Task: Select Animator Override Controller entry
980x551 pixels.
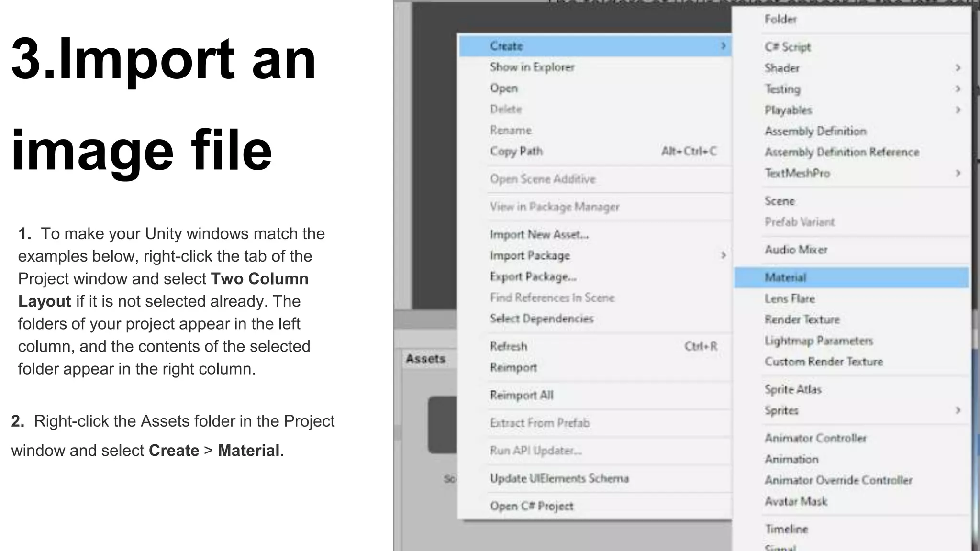Action: (x=852, y=480)
